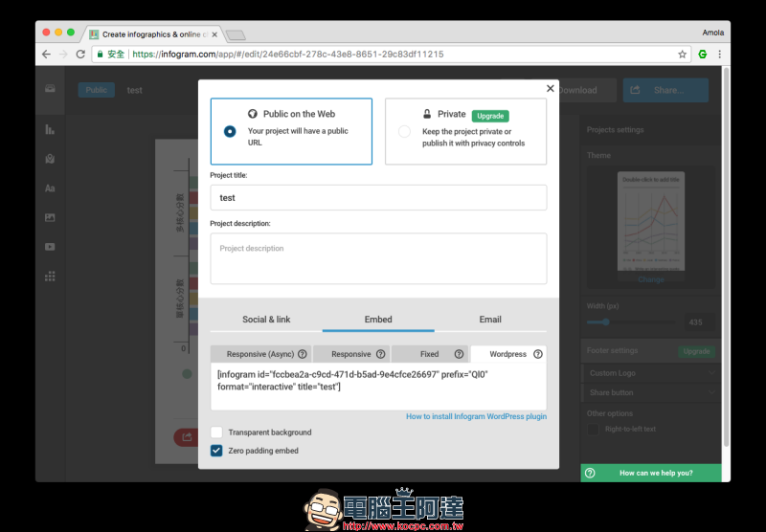Toggle the Right-to-left text checkbox

coord(593,429)
